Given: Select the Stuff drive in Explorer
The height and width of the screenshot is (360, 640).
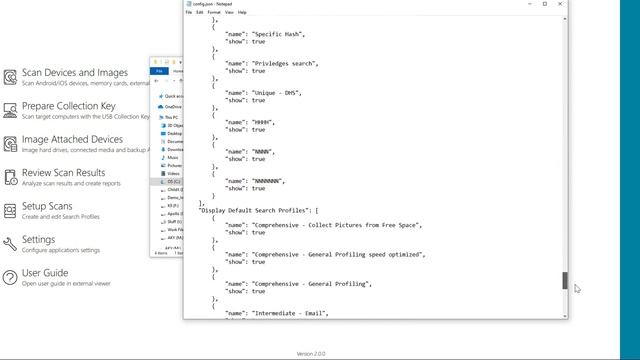Looking at the screenshot, I should 172,222.
